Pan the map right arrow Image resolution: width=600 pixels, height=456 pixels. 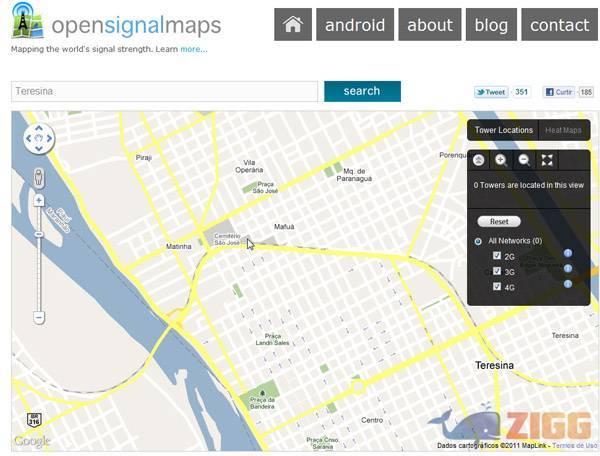49,138
